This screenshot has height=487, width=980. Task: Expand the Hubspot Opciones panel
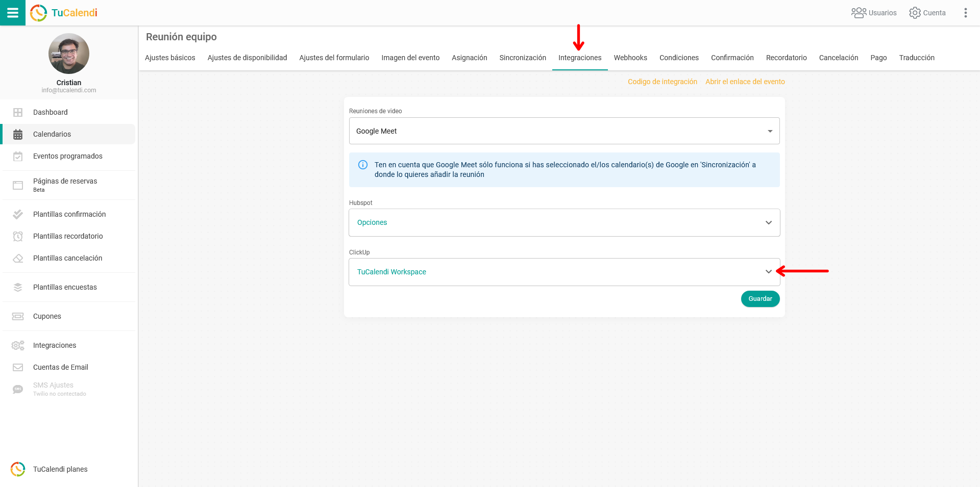pyautogui.click(x=565, y=222)
